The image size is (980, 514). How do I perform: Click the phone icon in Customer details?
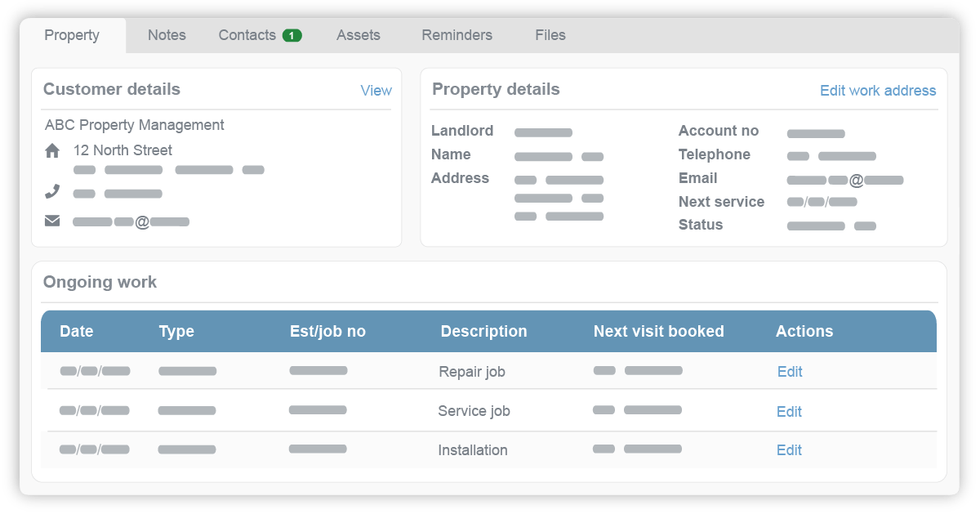point(52,192)
